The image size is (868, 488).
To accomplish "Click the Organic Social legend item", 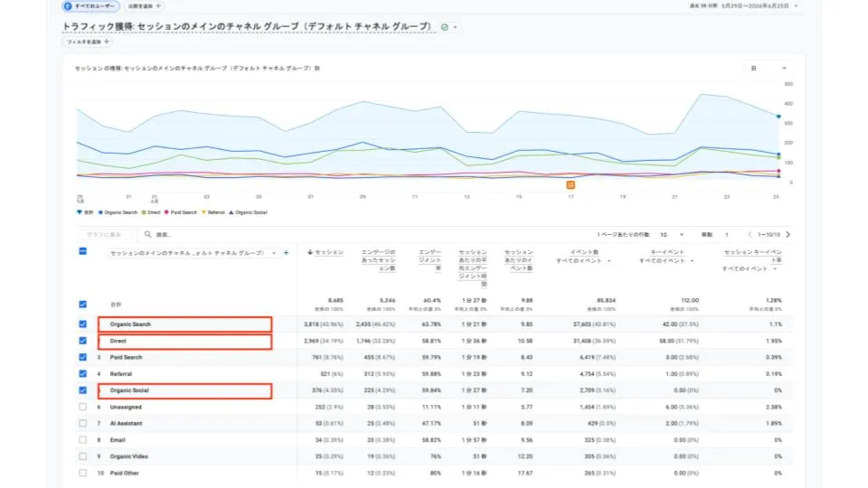I will [x=248, y=212].
